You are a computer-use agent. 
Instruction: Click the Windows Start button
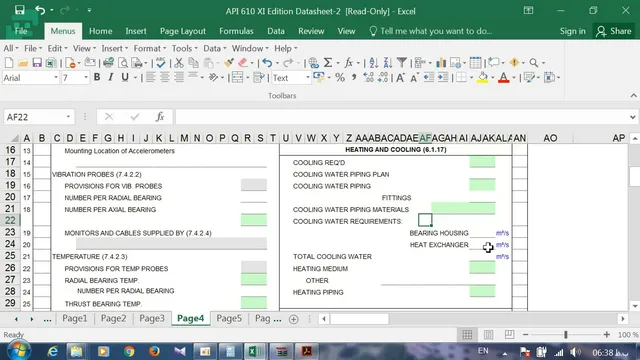18,351
